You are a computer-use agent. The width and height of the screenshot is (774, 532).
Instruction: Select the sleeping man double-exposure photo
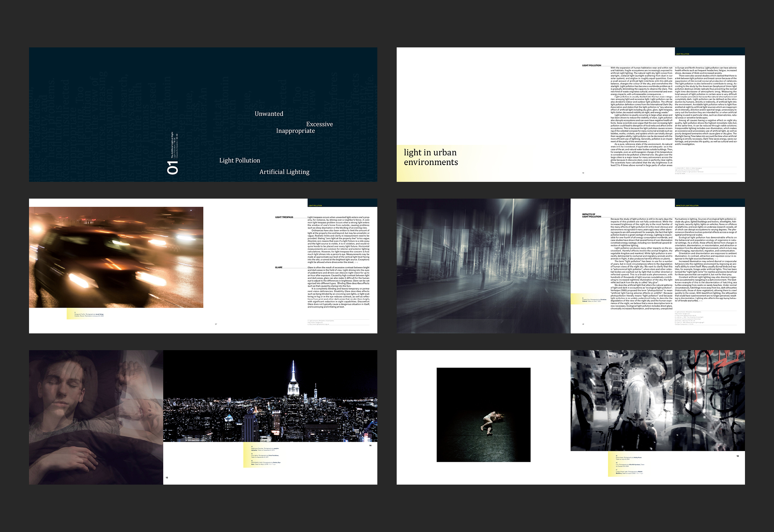coord(96,417)
